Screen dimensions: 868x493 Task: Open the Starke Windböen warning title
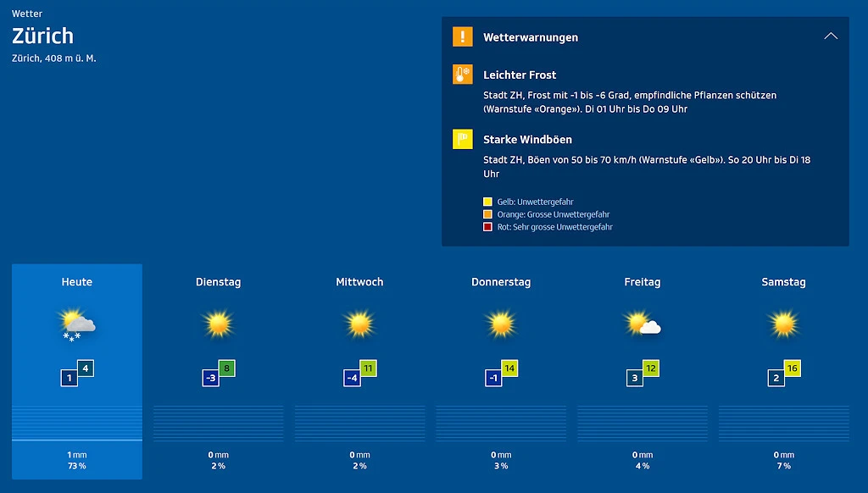tap(527, 140)
